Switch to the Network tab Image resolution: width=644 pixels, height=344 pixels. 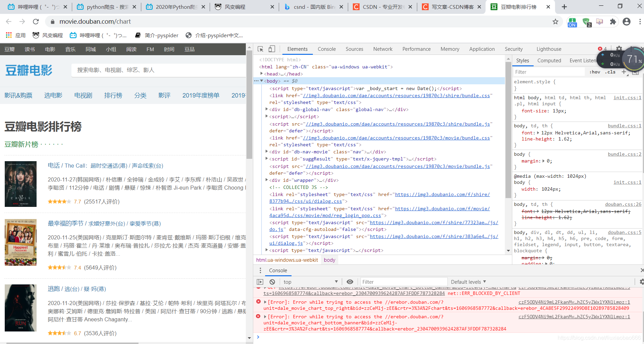pyautogui.click(x=383, y=49)
